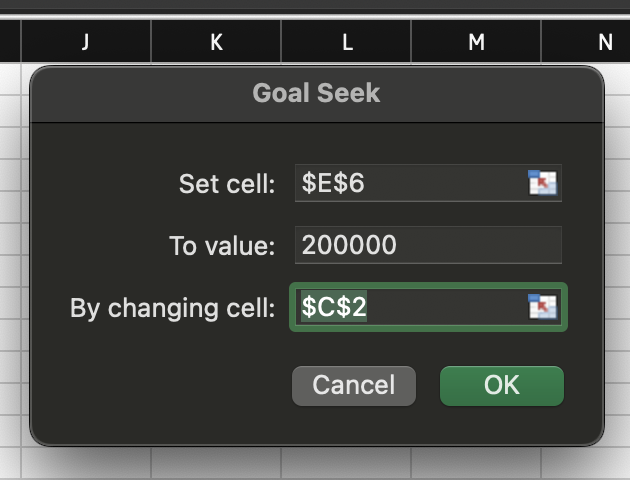Focus the To value field containing 200000

pyautogui.click(x=428, y=245)
